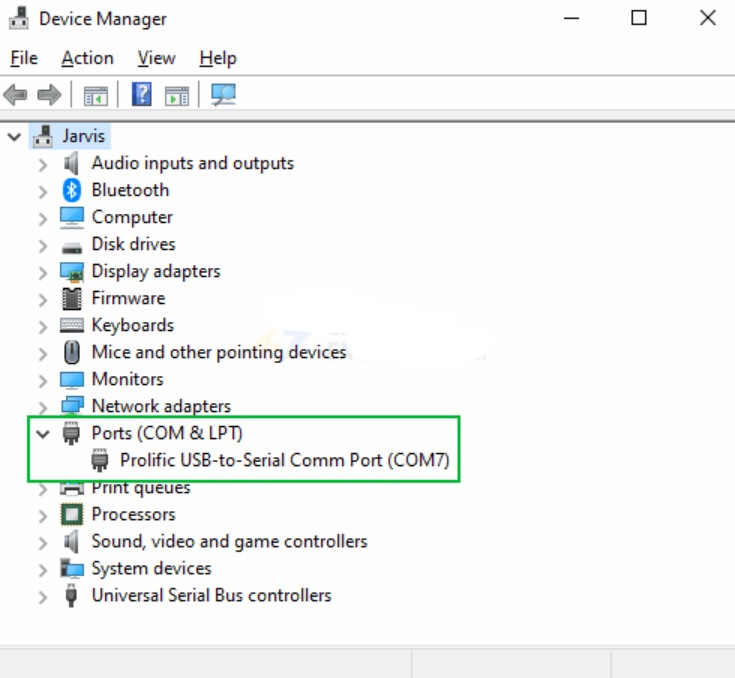Viewport: 735px width, 678px height.
Task: Expand the Network adapters node
Action: click(42, 406)
